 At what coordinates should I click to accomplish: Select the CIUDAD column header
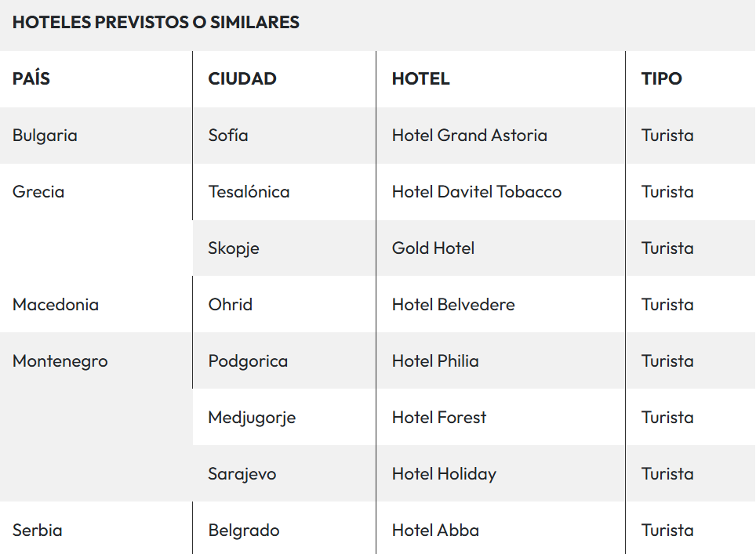pyautogui.click(x=242, y=79)
